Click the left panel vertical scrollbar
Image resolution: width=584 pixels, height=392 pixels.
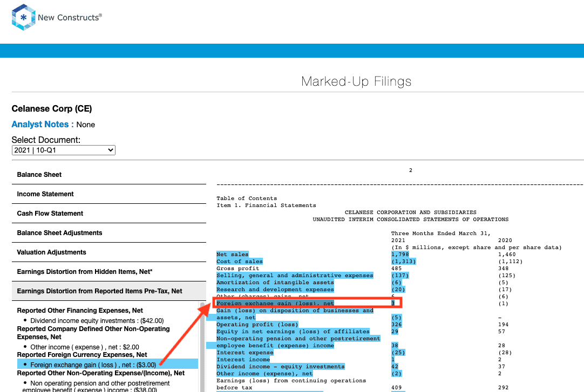pyautogui.click(x=203, y=347)
